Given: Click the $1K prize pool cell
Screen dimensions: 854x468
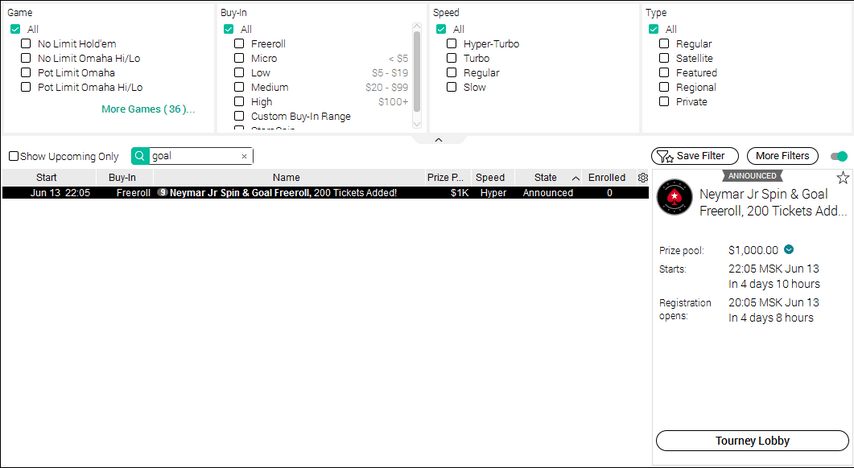Looking at the screenshot, I should (x=459, y=193).
